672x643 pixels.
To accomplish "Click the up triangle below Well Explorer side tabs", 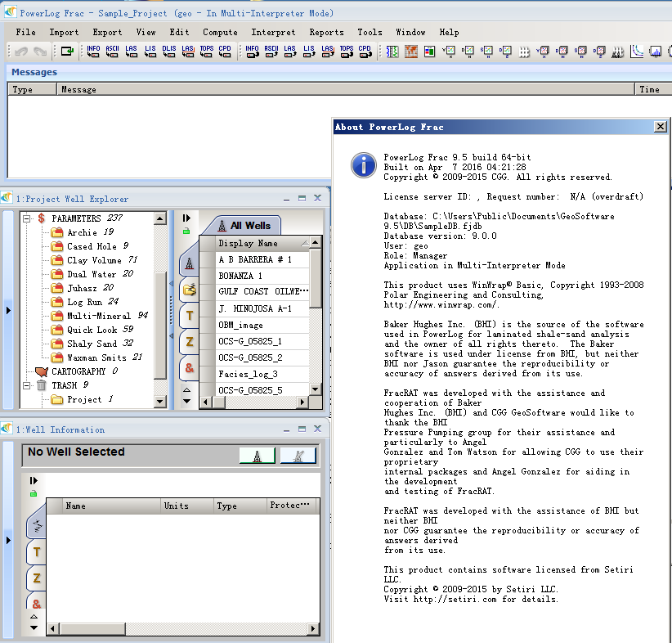I will (187, 390).
